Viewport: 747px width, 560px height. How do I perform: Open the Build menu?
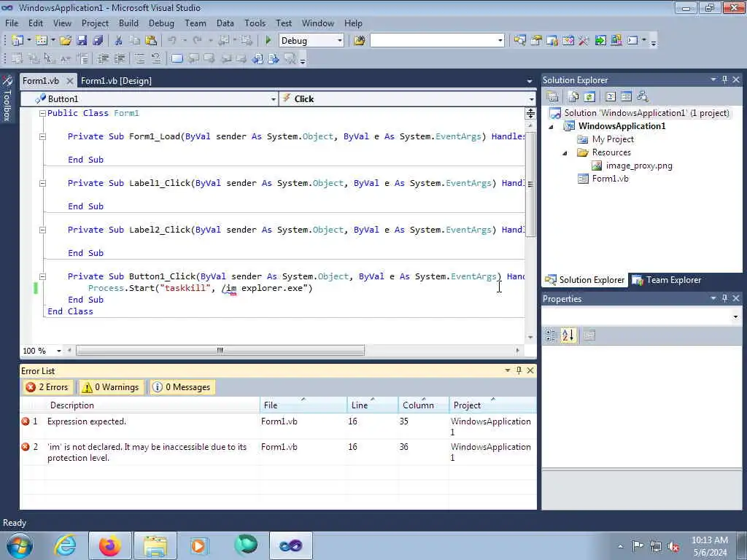128,23
